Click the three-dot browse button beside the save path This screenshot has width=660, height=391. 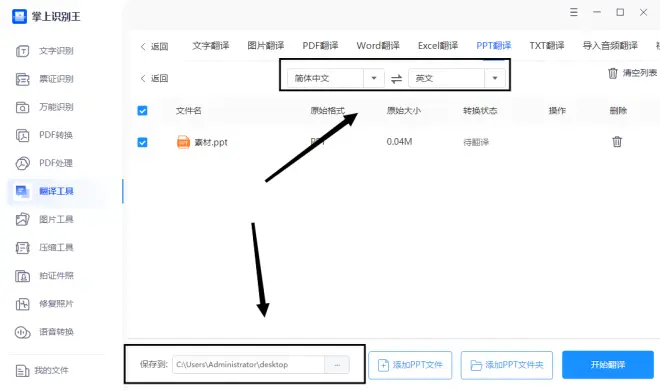337,365
